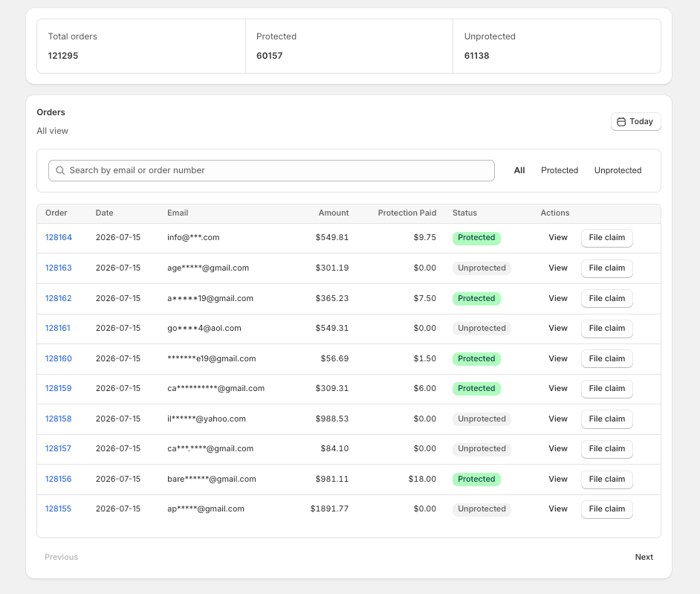The height and width of the screenshot is (594, 700).
Task: Select email info@***.com
Action: click(x=193, y=237)
